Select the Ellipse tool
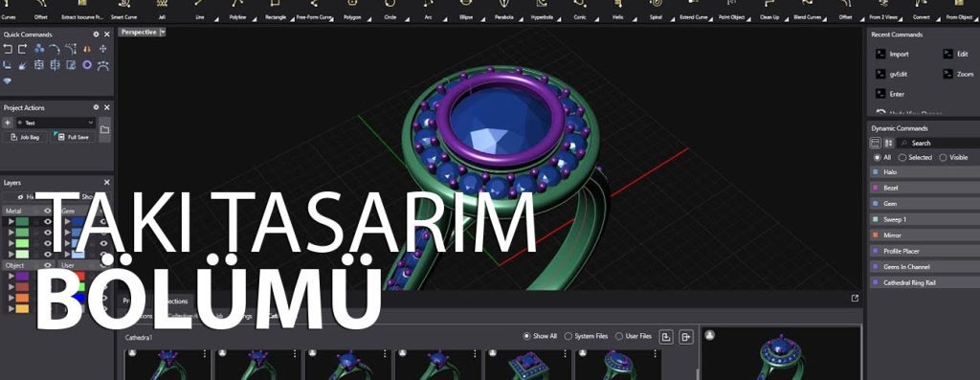 click(466, 11)
